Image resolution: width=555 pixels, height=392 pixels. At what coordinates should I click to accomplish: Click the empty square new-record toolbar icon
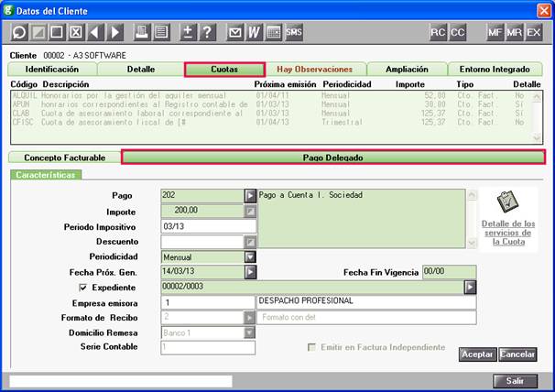pos(57,33)
